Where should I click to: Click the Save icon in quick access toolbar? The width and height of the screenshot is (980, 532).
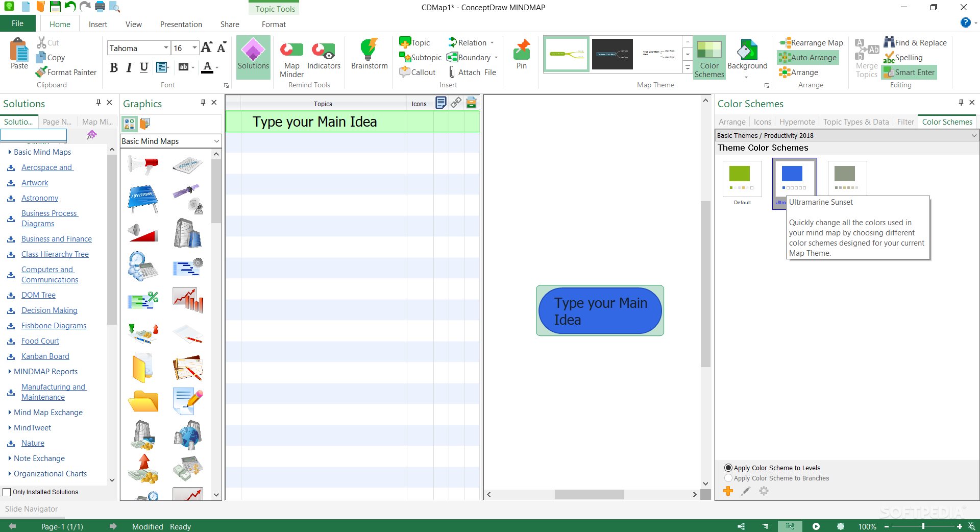(x=55, y=7)
